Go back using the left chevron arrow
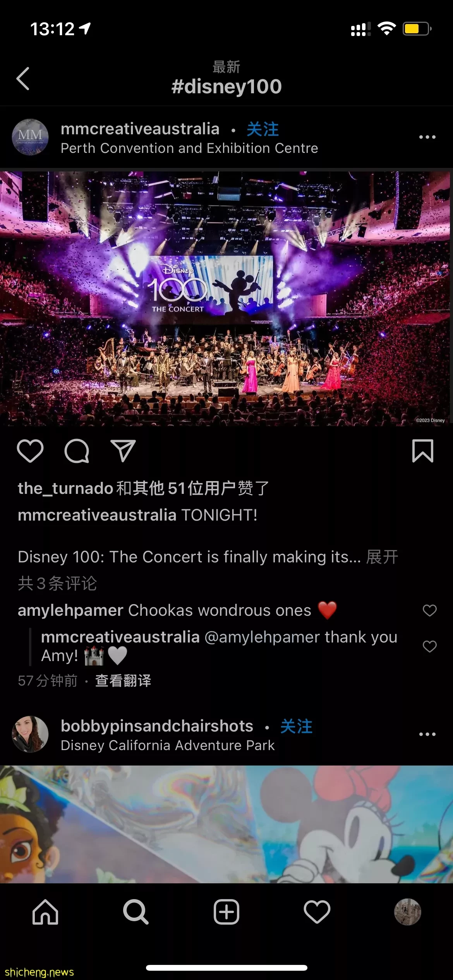This screenshot has width=453, height=980. [x=23, y=79]
